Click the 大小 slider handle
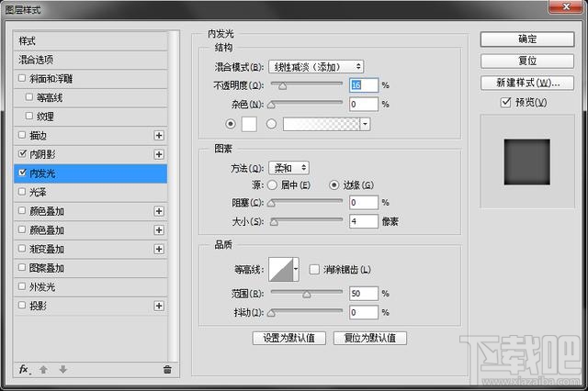Screen dimensions: 588x391 [274, 222]
